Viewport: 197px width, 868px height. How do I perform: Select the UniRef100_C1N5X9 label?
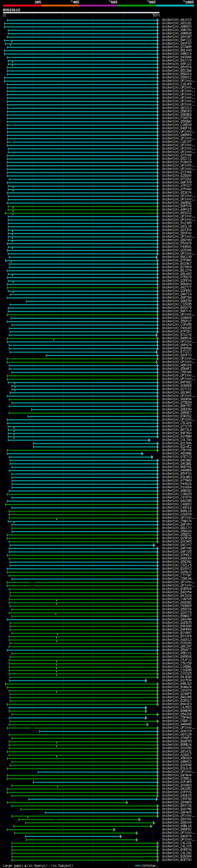point(177,125)
